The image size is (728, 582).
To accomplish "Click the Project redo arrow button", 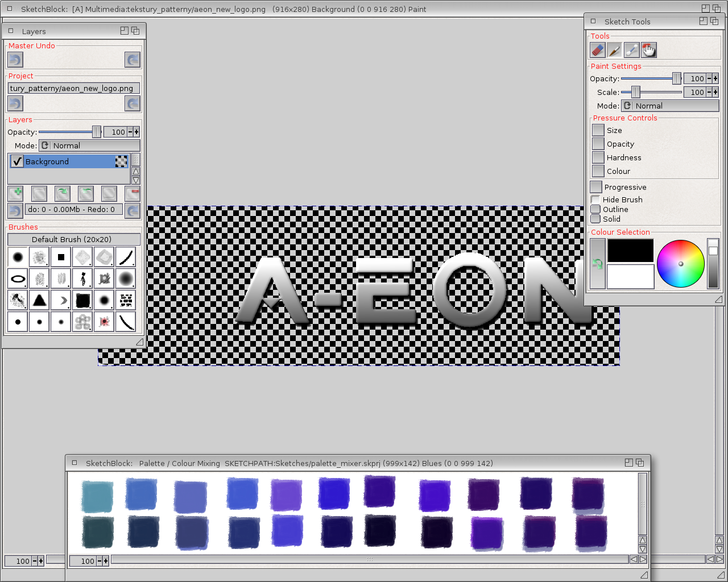I will point(133,103).
